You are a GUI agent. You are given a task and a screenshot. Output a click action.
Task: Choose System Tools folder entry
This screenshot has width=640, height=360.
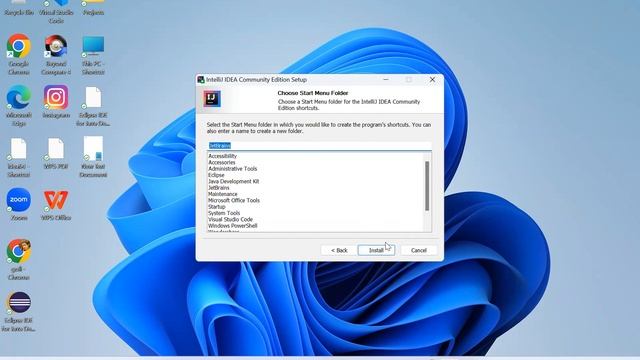(x=224, y=213)
